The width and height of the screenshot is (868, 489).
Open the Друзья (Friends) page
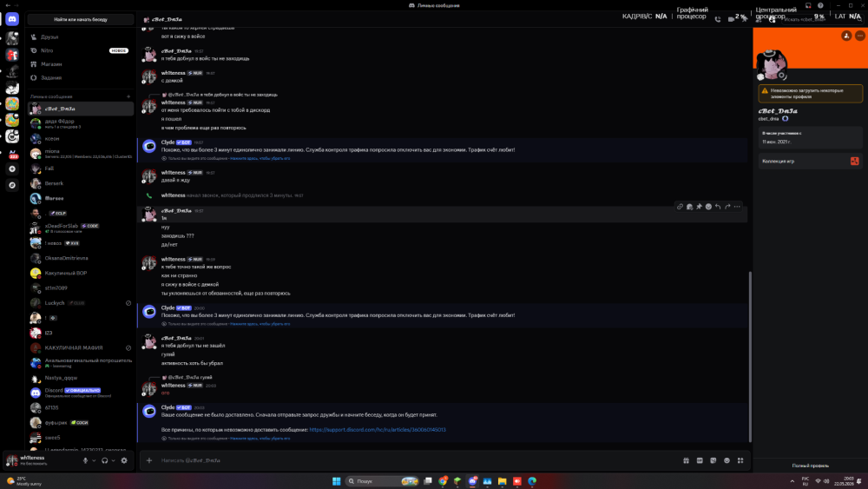[80, 37]
